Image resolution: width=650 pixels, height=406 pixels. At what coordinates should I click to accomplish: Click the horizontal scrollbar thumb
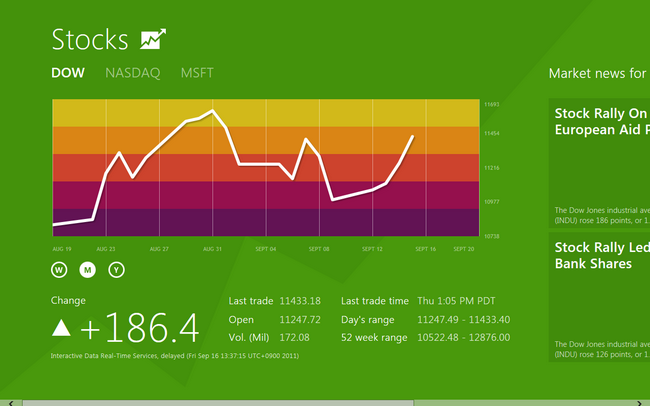(218, 403)
